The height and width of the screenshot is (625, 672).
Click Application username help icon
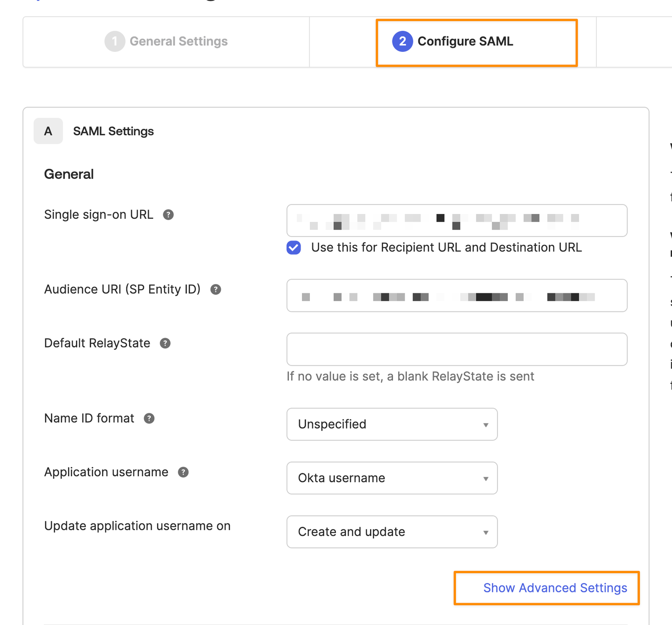tap(183, 472)
